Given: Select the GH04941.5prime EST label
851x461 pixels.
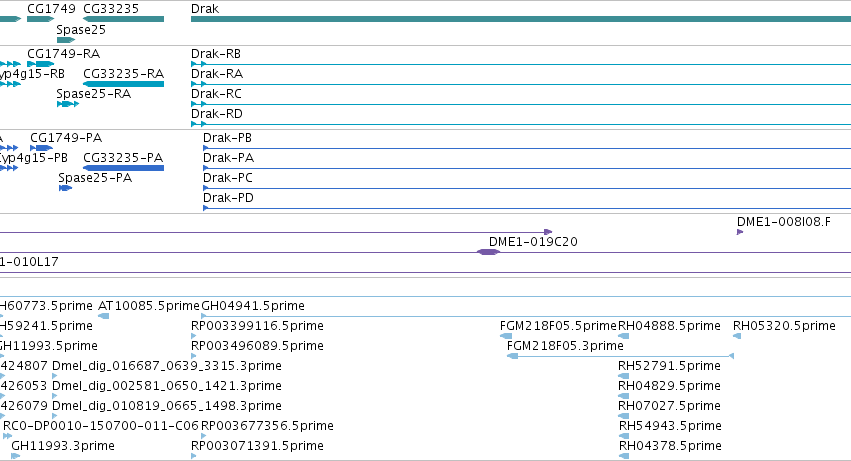Looking at the screenshot, I should pos(253,306).
